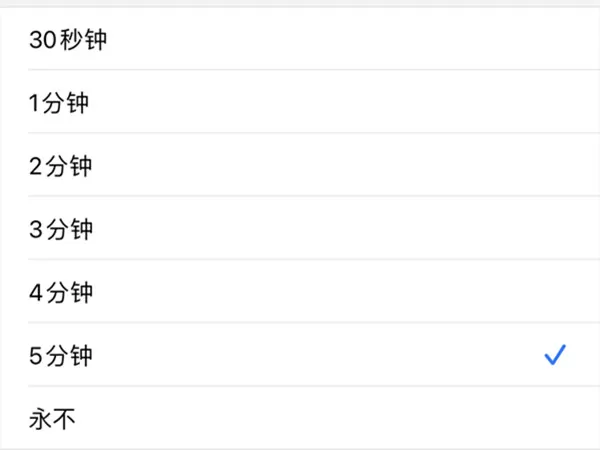Click the 3分钟 row text
600x450 pixels.
click(61, 229)
